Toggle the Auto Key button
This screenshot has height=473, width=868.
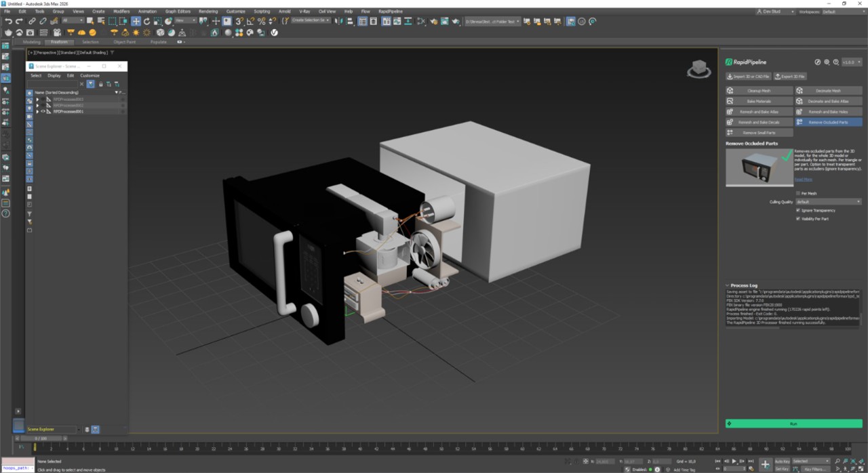tap(783, 461)
